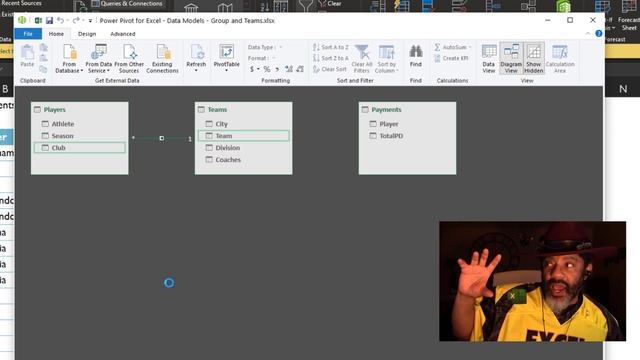
Task: Click Queries & Connections in Excel window
Action: click(127, 4)
